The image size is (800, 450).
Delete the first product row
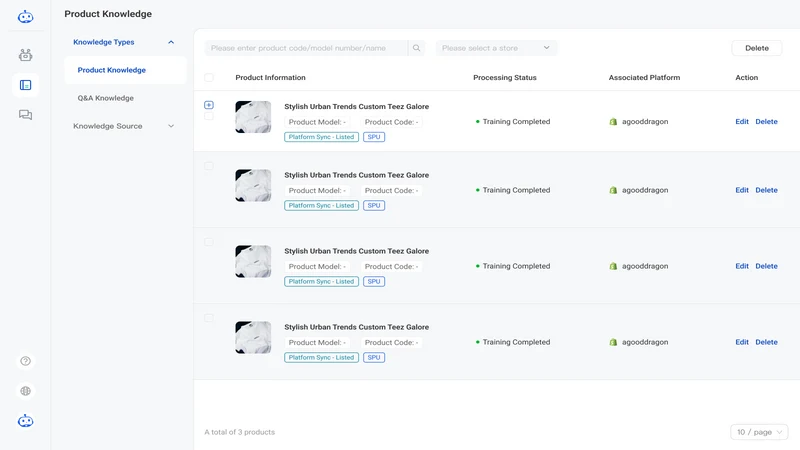(x=766, y=121)
